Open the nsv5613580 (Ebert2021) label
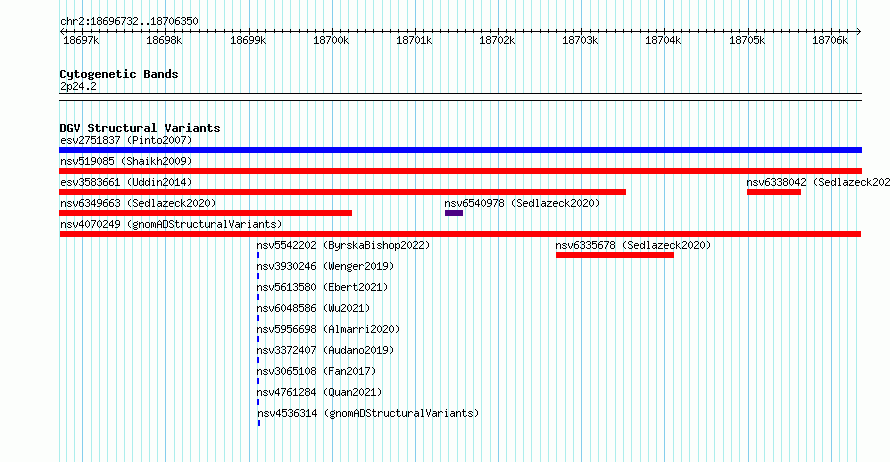Screen dimensions: 890x462 322,287
